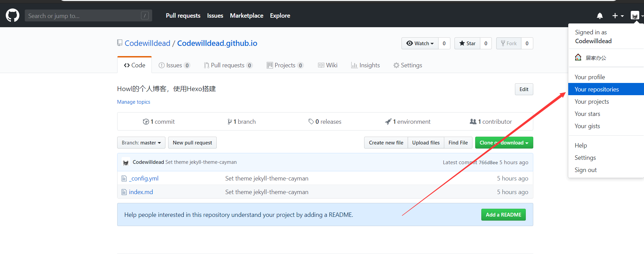View the 1 branch list
Screen dimensions: 644x258
click(x=241, y=121)
